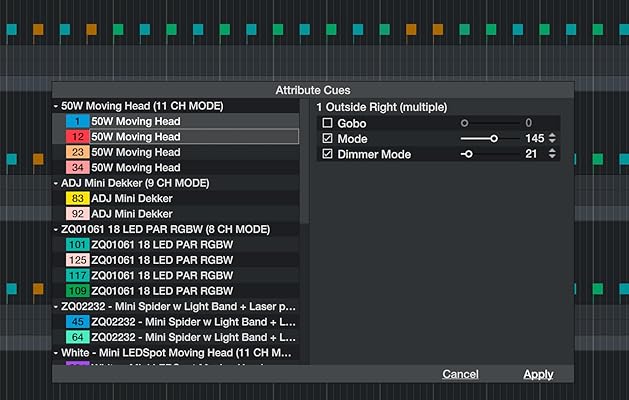Screen dimensions: 629x400
Task: Select fixture 1 blue color chip
Action: pos(77,121)
